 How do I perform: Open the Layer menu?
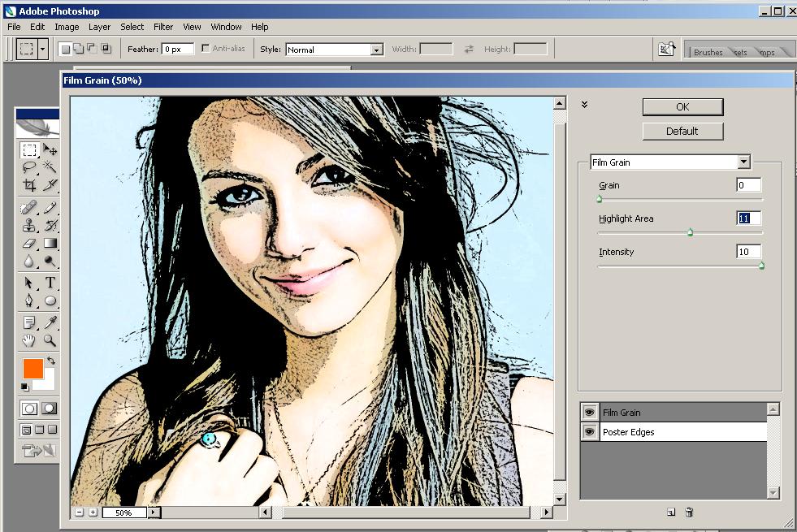pyautogui.click(x=99, y=27)
